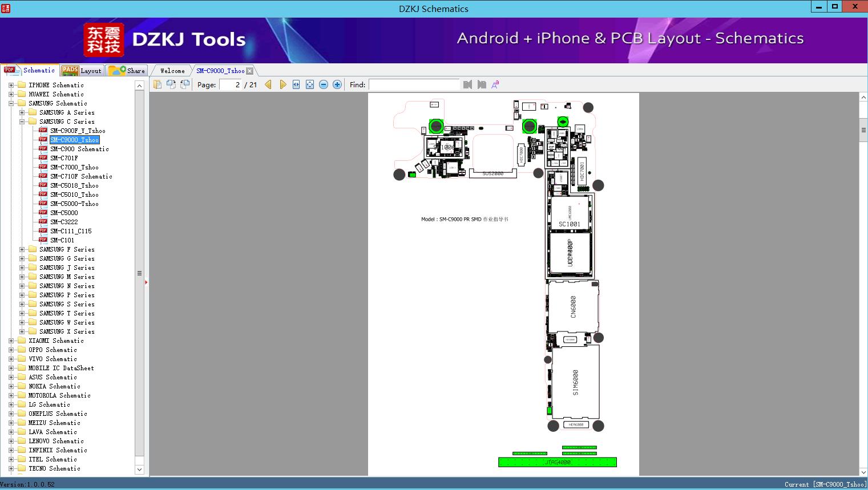Open SM-C710F Schematic file
Viewport: 868px width, 490px height.
coord(81,176)
